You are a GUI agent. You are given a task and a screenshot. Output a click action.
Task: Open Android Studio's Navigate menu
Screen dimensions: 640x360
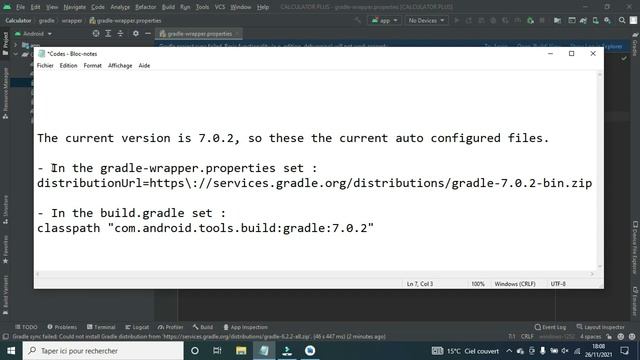(74, 7)
